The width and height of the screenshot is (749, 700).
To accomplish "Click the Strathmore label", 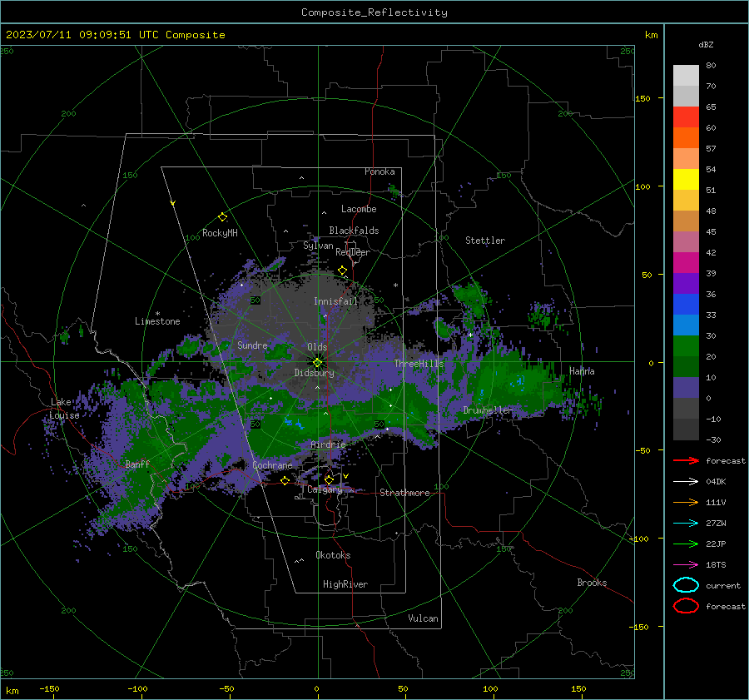I will [x=404, y=493].
